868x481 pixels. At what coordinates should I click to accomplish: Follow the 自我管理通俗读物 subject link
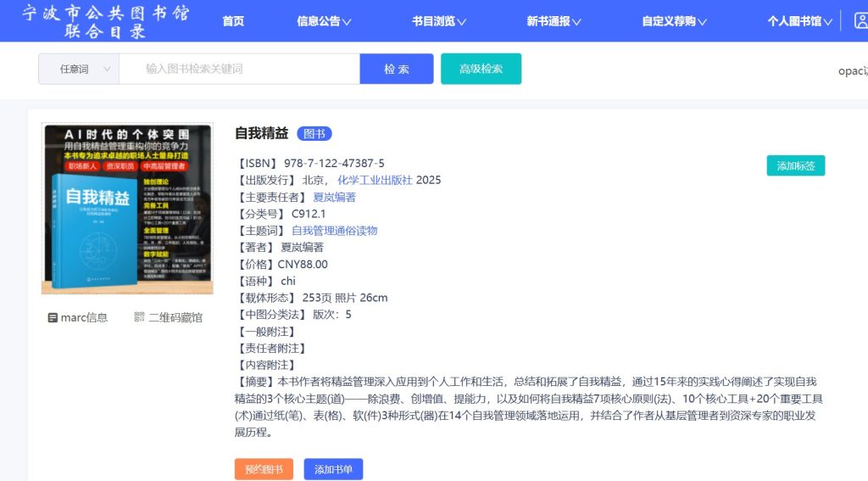point(334,230)
